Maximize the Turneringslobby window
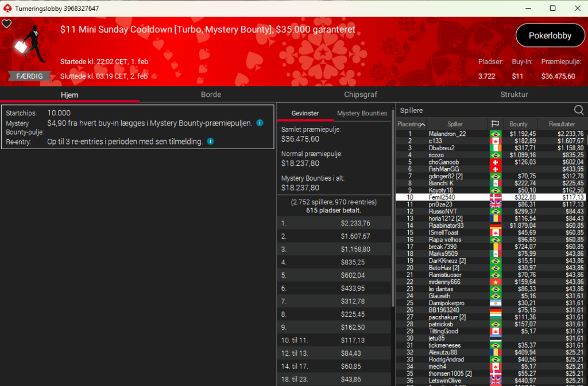Viewport: 588px width, 386px height. (x=552, y=8)
